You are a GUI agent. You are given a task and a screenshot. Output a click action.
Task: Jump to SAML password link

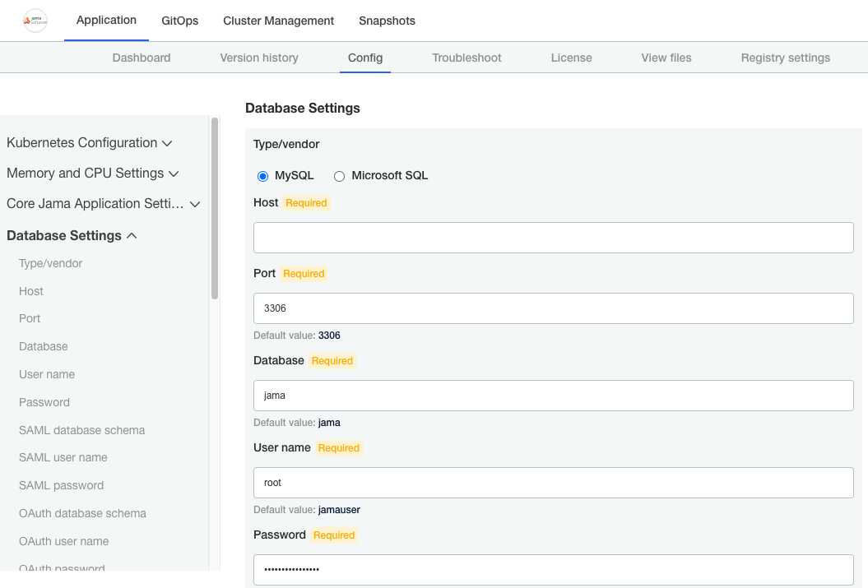(61, 485)
